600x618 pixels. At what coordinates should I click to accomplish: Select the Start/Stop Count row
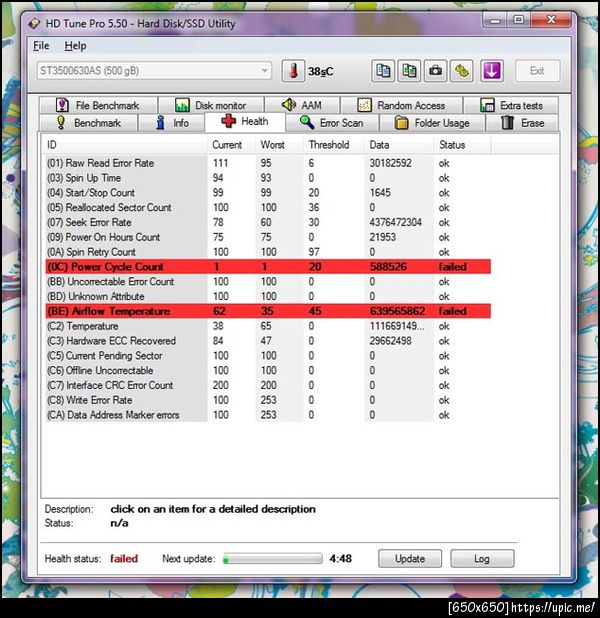pos(268,193)
